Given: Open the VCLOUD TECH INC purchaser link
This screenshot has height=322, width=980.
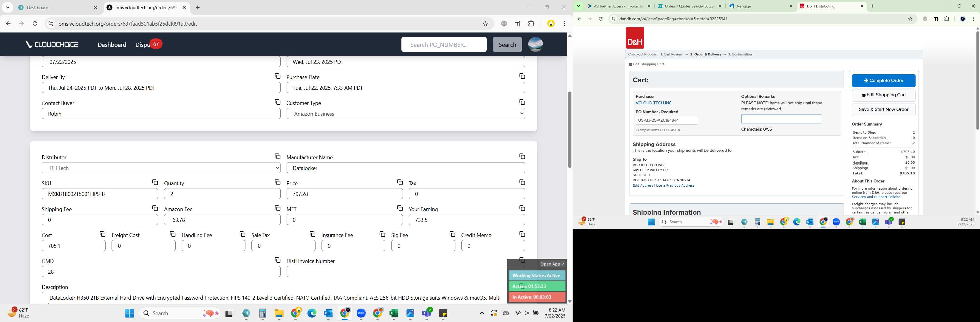Looking at the screenshot, I should (x=654, y=103).
